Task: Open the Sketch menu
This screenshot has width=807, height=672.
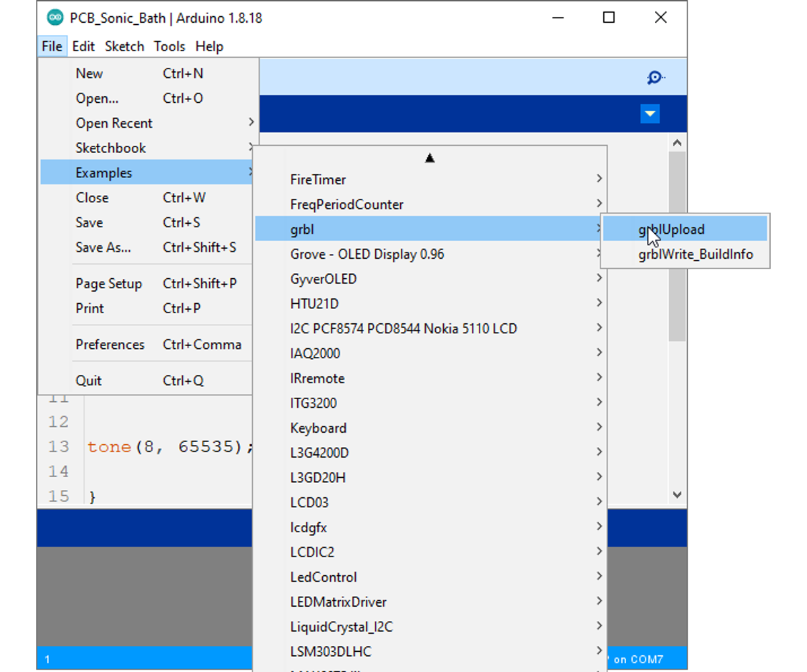Action: click(x=124, y=46)
